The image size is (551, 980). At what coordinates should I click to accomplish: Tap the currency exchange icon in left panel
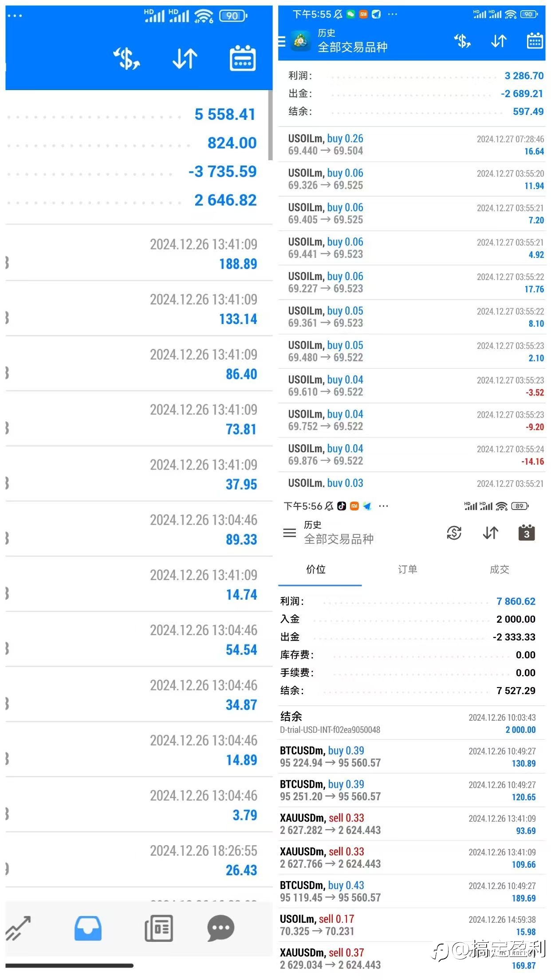pyautogui.click(x=127, y=59)
